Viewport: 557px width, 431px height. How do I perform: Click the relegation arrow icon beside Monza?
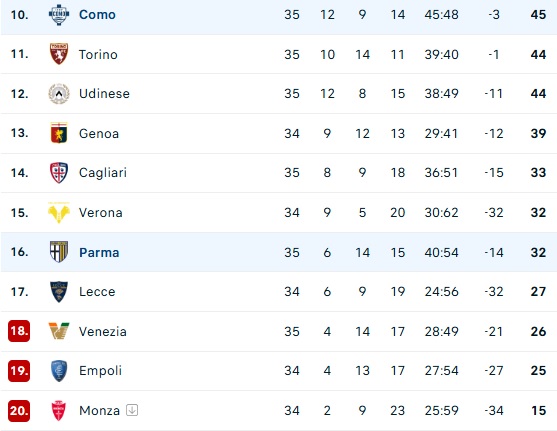click(132, 410)
